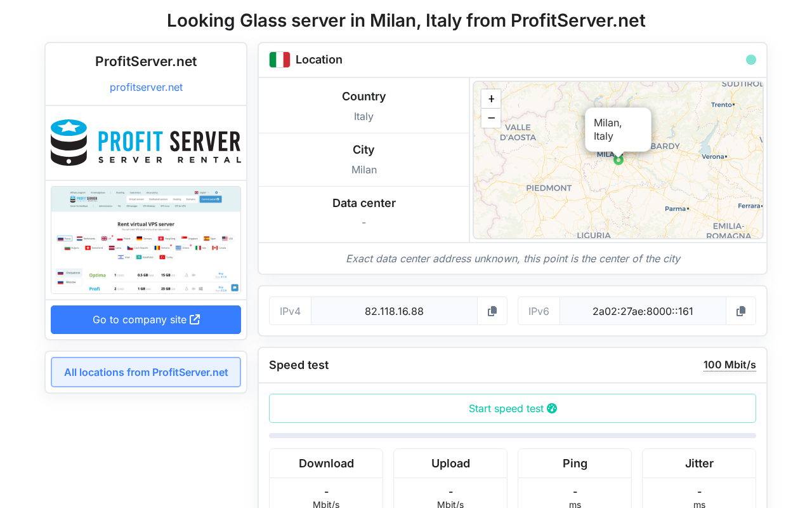Start the speed test
This screenshot has height=508, width=812.
[513, 408]
